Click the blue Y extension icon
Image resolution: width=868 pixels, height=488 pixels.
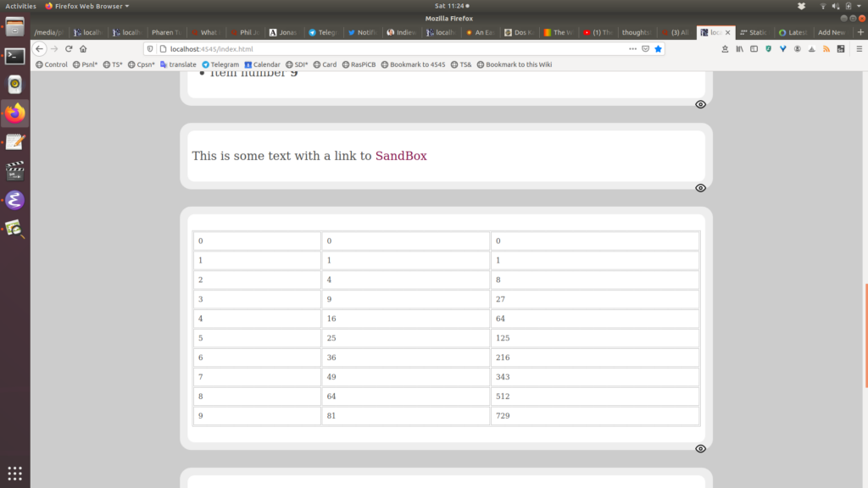click(x=782, y=48)
